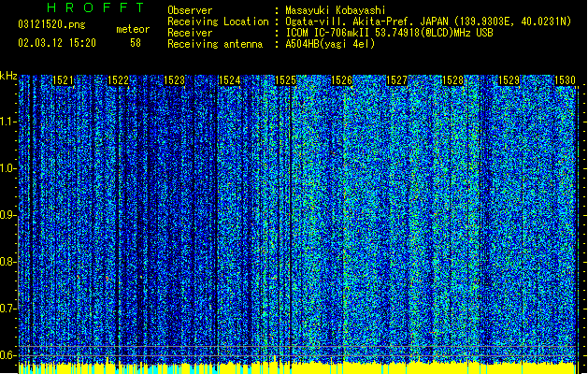Click the 1525 time marker
The image size is (588, 374).
click(286, 80)
